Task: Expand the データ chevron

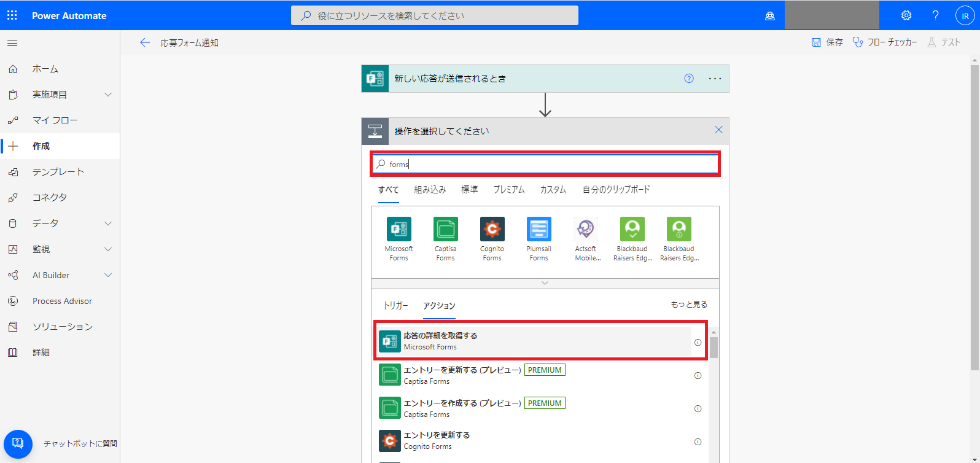Action: (x=108, y=224)
